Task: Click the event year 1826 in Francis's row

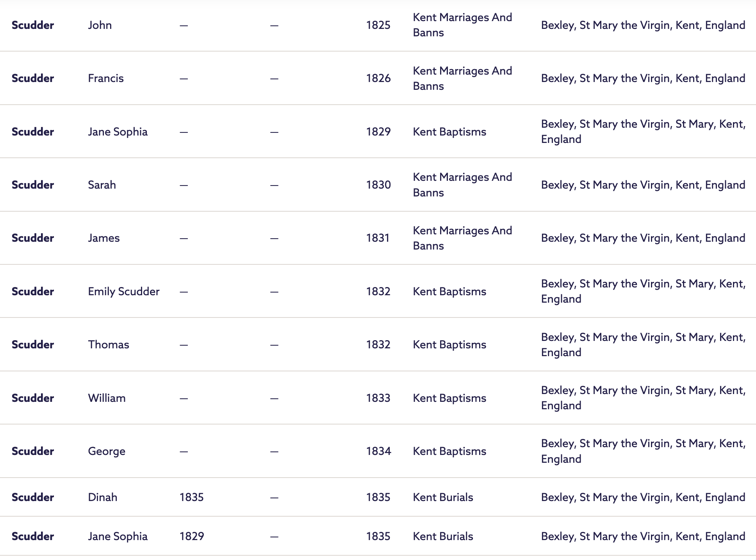Action: pyautogui.click(x=378, y=78)
